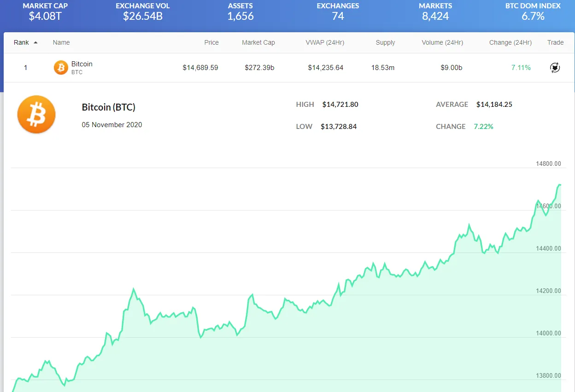This screenshot has width=575, height=392.
Task: Click the BTC ticker symbol under Bitcoin
Action: point(77,72)
